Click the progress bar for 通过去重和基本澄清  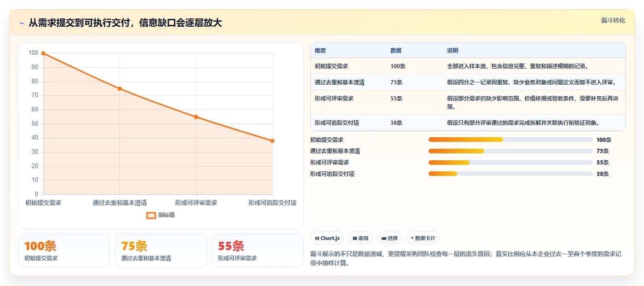tap(511, 151)
